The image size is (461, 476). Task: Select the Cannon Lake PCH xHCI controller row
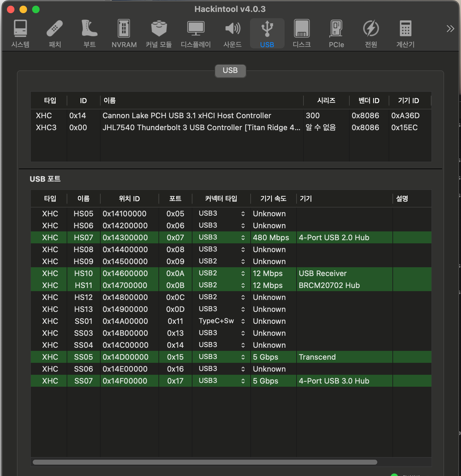pos(231,116)
